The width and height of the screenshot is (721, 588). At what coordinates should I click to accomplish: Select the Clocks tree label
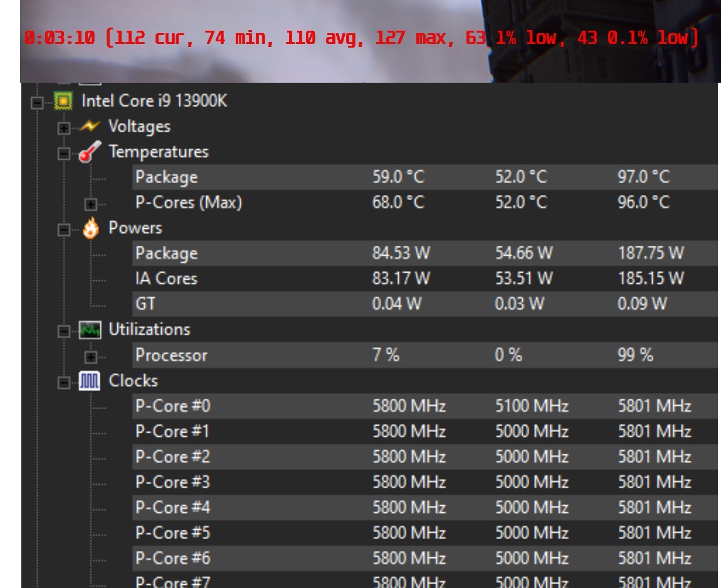(x=134, y=381)
